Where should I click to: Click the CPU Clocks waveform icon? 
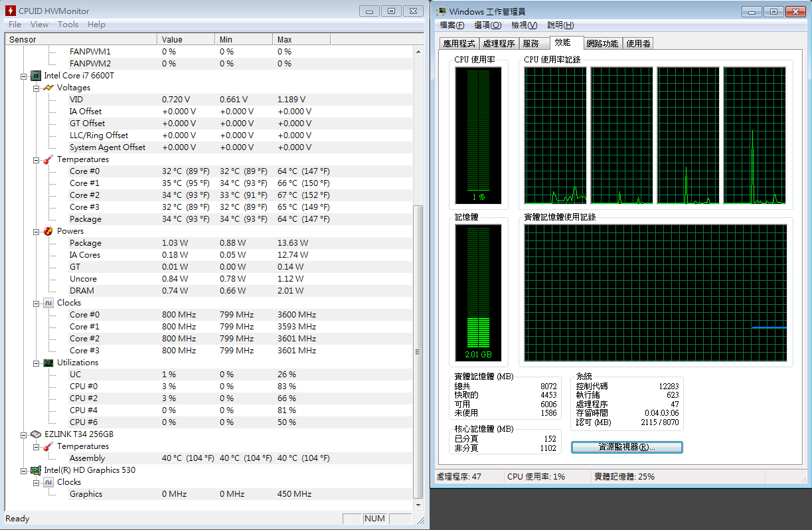pyautogui.click(x=48, y=303)
